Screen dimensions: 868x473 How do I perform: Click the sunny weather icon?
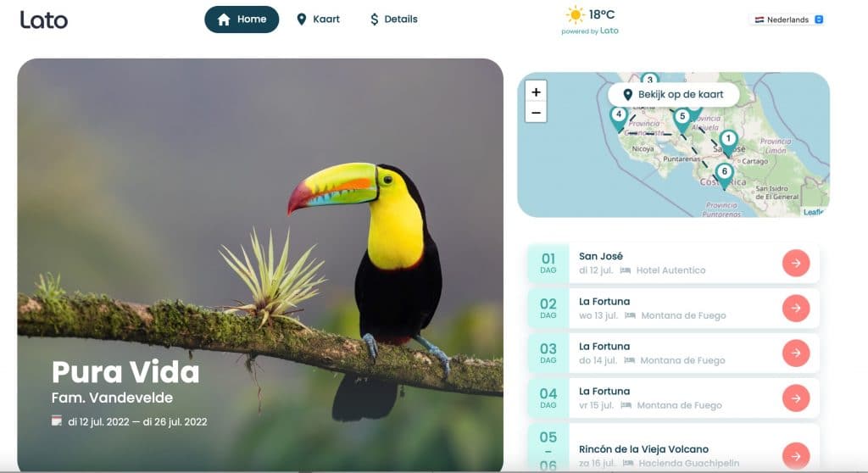[x=575, y=14]
